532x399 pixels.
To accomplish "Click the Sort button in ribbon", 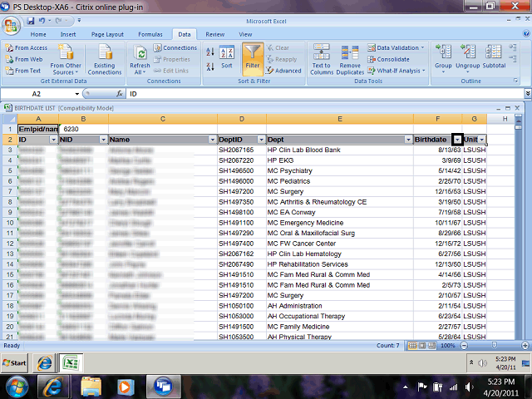I will coord(227,58).
